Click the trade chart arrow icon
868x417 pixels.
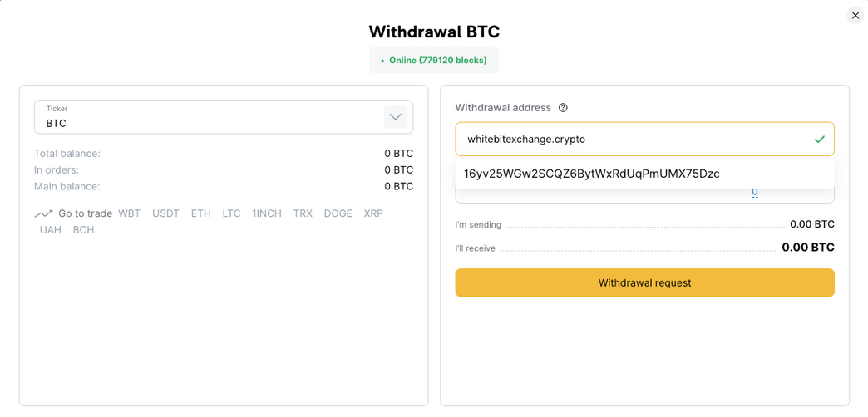coord(43,214)
